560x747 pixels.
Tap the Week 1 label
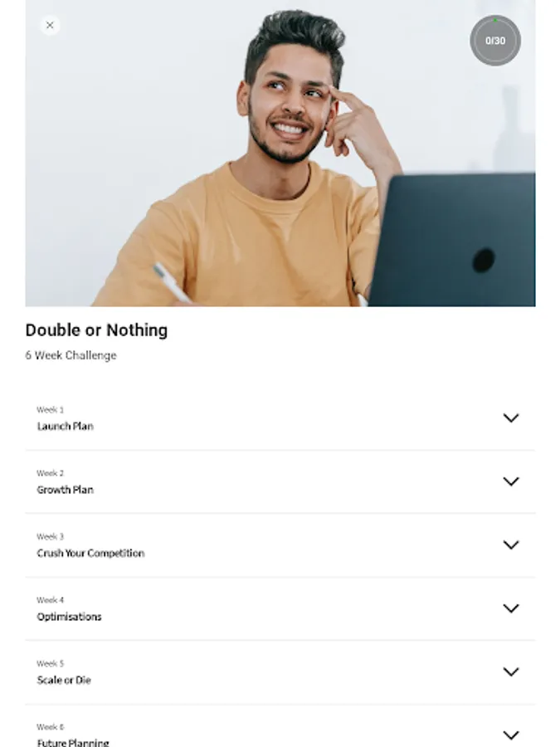click(x=50, y=410)
